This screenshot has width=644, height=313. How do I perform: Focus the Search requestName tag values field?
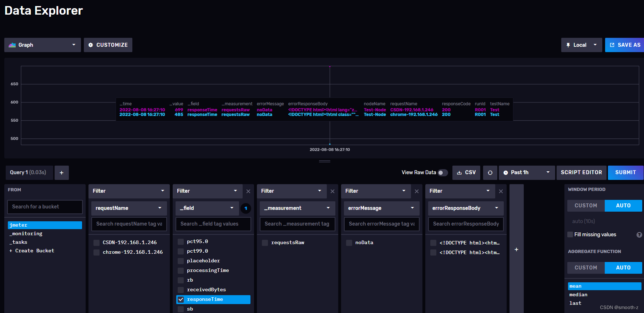[129, 224]
